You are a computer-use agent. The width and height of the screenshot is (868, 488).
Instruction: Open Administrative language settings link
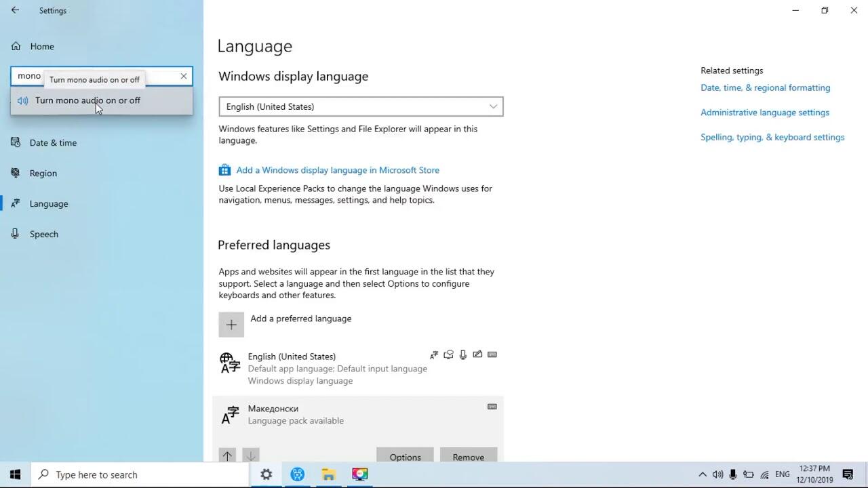point(764,113)
